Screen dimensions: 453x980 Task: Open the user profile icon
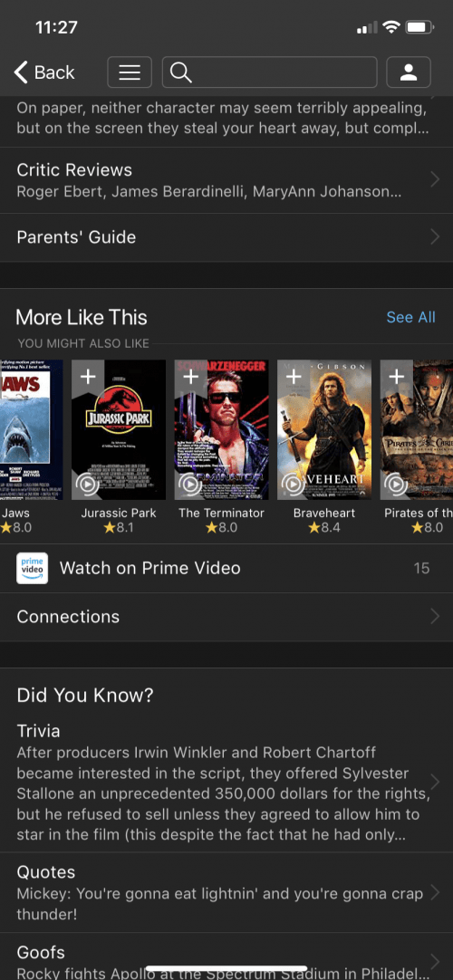[x=409, y=72]
